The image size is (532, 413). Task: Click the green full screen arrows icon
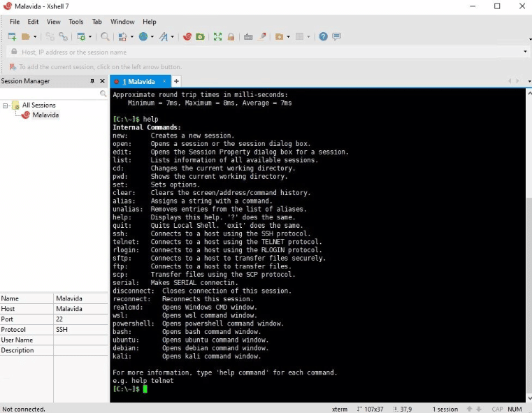tap(217, 36)
